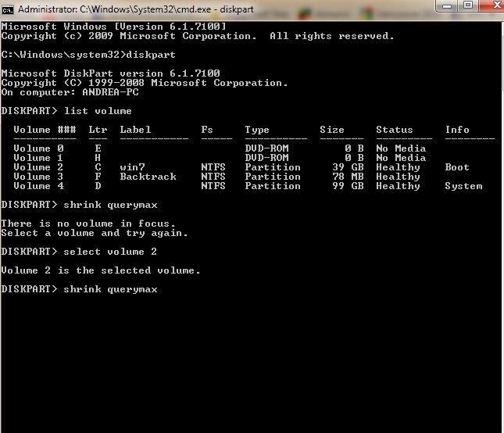Click drive letter 'H' in Ltr column
This screenshot has height=433, width=504.
click(x=98, y=158)
